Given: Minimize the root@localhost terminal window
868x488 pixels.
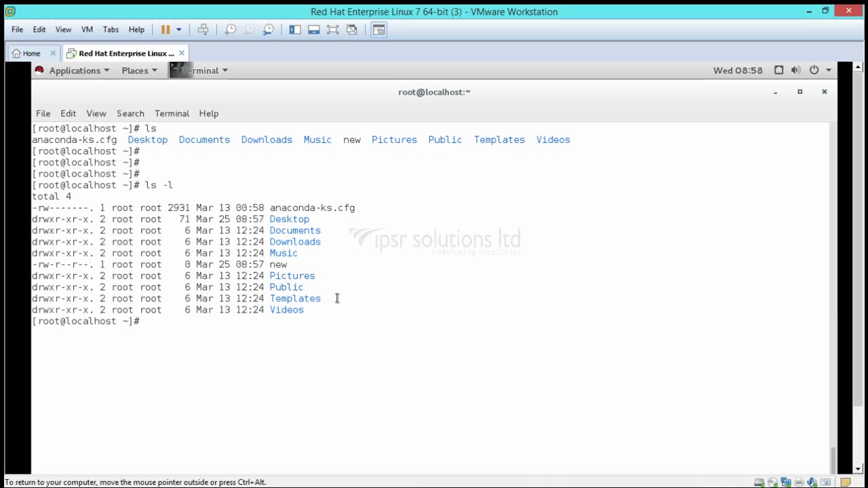Looking at the screenshot, I should click(x=775, y=91).
